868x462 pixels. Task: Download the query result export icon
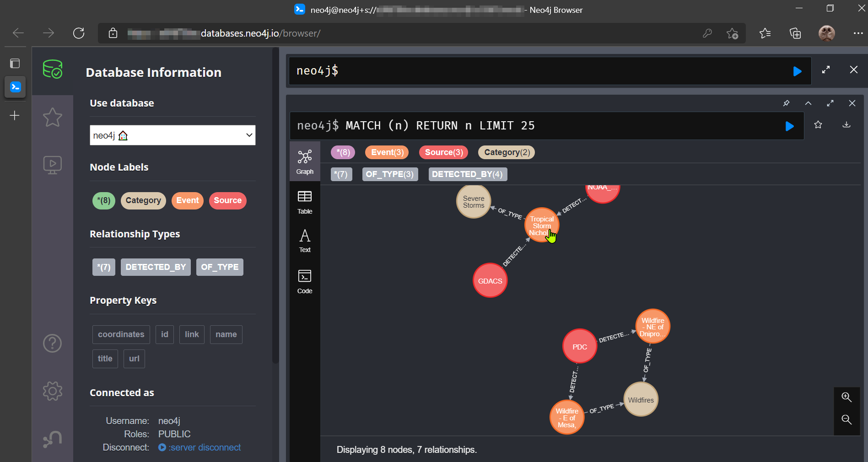846,125
